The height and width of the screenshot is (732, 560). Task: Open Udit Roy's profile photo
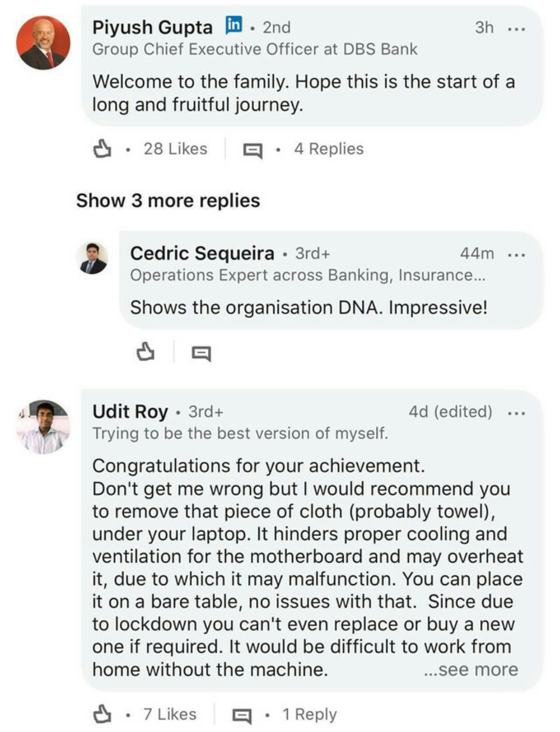(44, 427)
